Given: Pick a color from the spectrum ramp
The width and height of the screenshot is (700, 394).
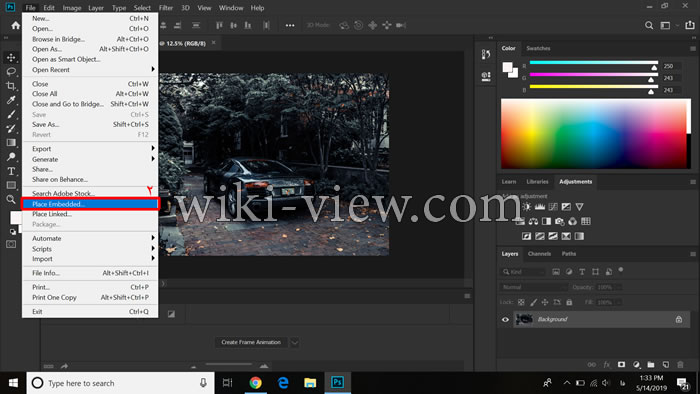Looking at the screenshot, I should pyautogui.click(x=594, y=134).
